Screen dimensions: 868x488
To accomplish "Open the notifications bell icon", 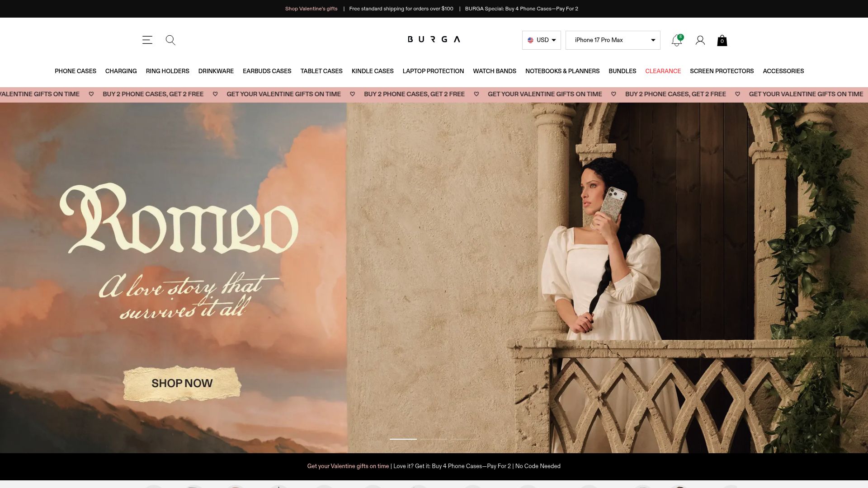I will (x=677, y=40).
